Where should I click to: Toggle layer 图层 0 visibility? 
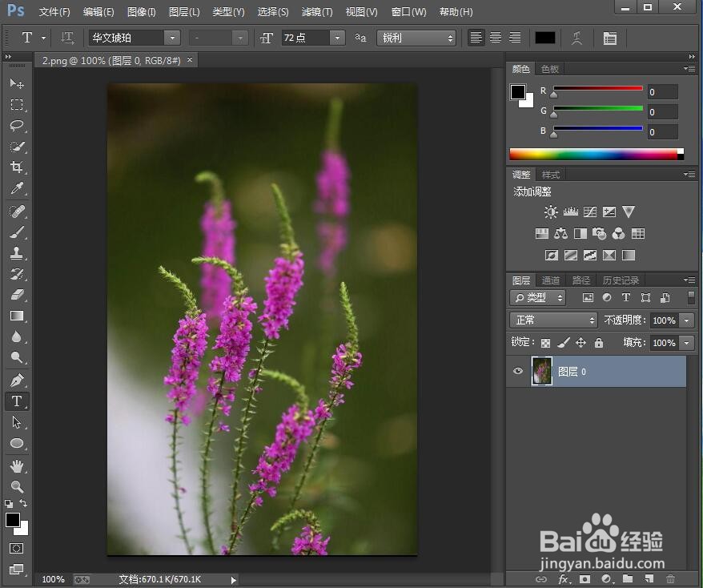[518, 371]
